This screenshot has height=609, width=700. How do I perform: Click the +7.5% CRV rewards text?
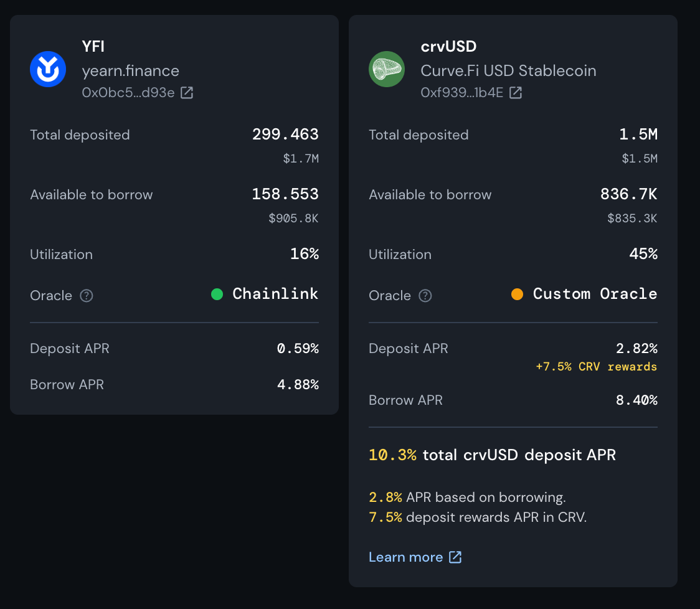[x=597, y=367]
